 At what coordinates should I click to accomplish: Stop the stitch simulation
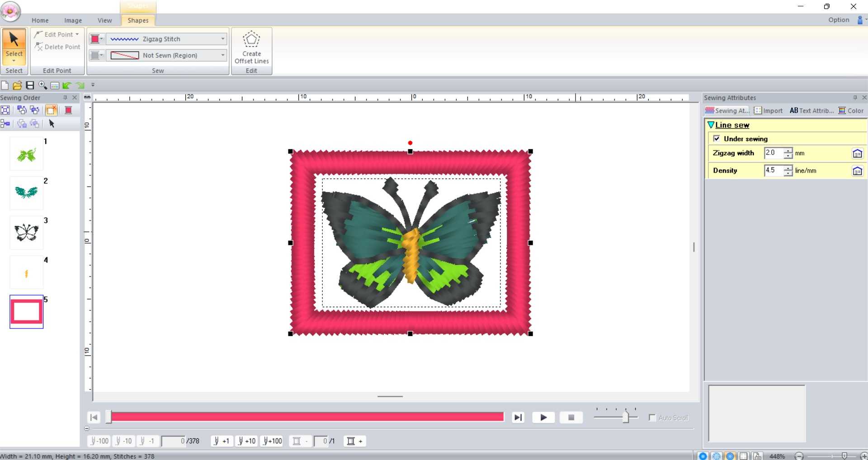(x=571, y=417)
